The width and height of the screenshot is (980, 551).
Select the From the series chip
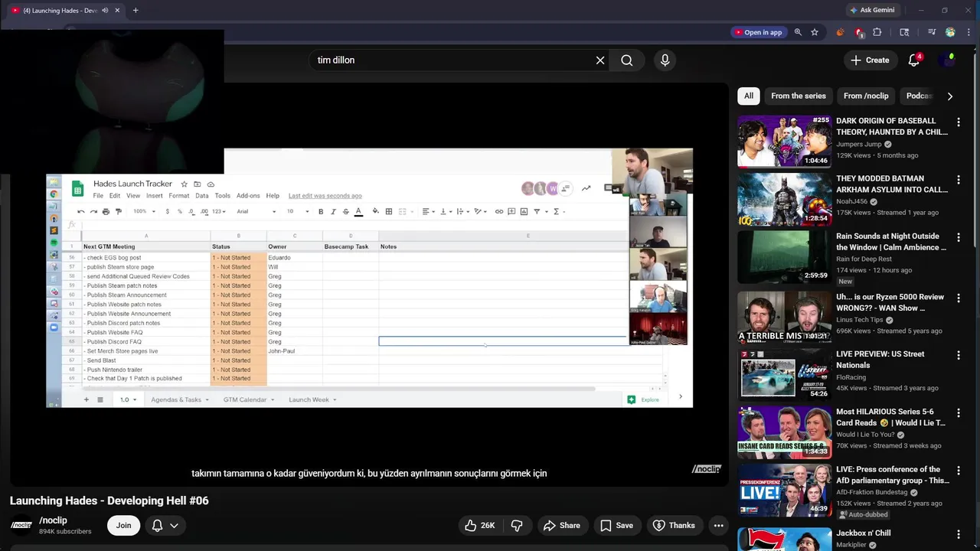click(x=798, y=96)
